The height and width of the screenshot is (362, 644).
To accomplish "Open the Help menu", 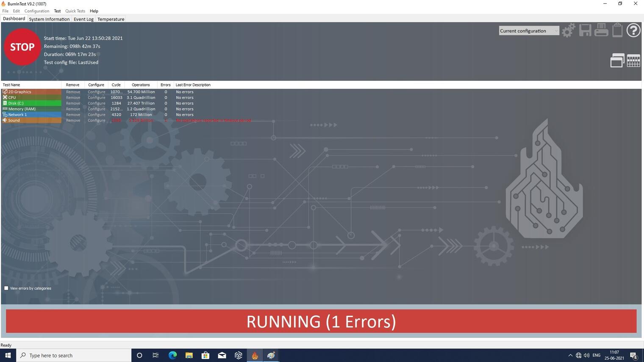I will pos(94,11).
